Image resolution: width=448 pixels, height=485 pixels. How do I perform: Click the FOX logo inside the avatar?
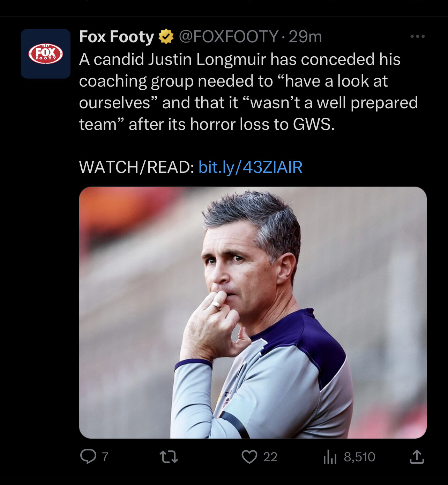tap(46, 54)
